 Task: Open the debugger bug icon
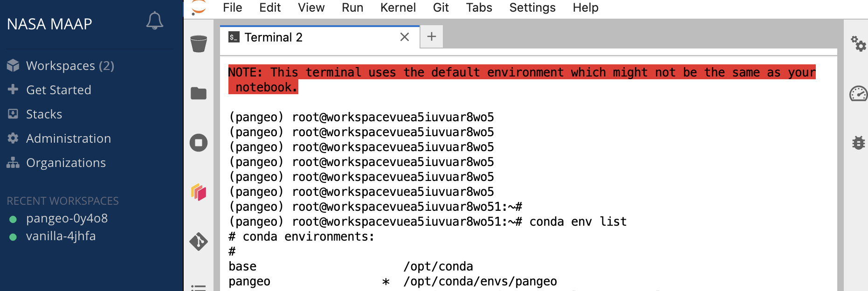click(x=858, y=142)
